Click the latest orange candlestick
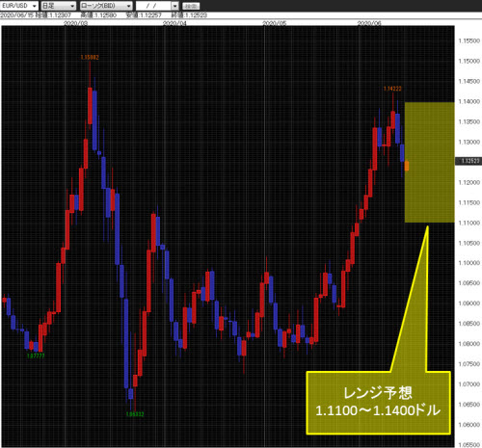The width and height of the screenshot is (482, 448). 407,166
